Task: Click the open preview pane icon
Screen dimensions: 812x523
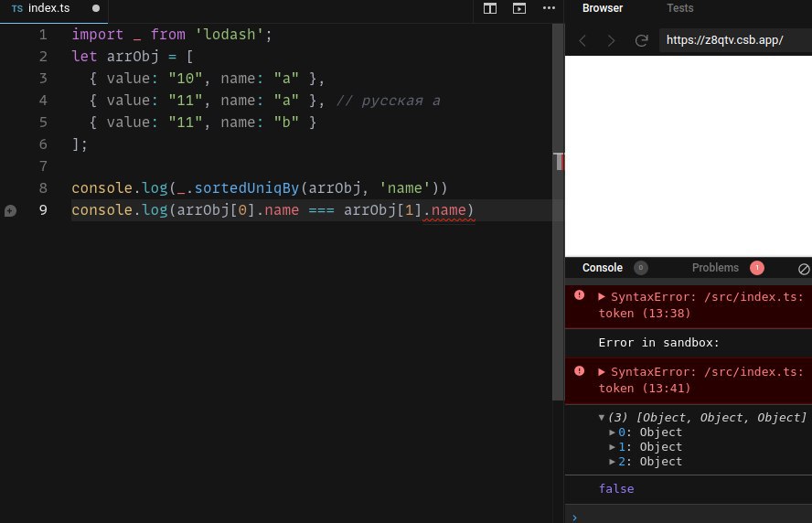Action: pos(518,8)
